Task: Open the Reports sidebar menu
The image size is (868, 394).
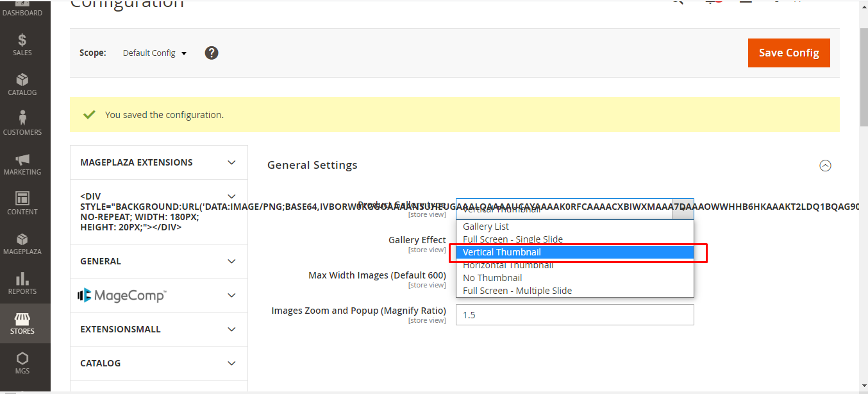Action: 22,284
